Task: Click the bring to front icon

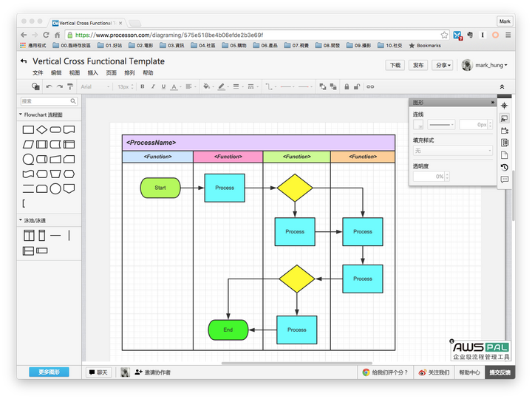Action: [x=323, y=87]
